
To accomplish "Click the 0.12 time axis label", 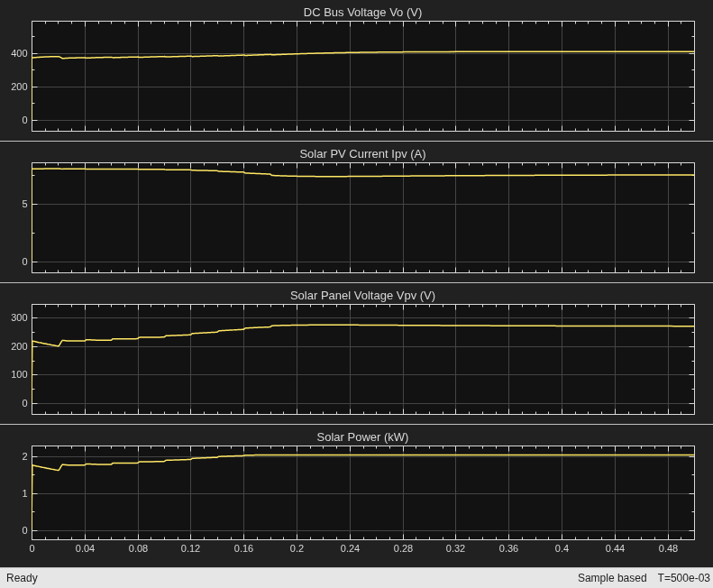I will 190,548.
